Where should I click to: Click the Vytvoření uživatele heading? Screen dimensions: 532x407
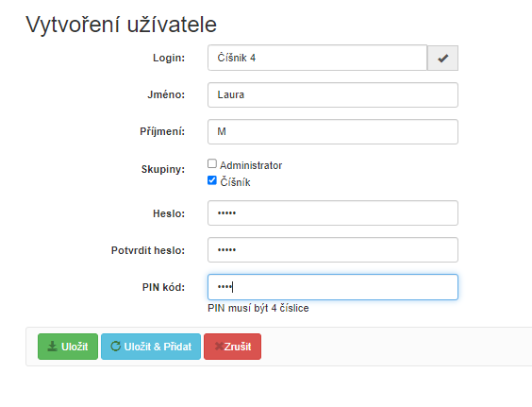pyautogui.click(x=121, y=25)
